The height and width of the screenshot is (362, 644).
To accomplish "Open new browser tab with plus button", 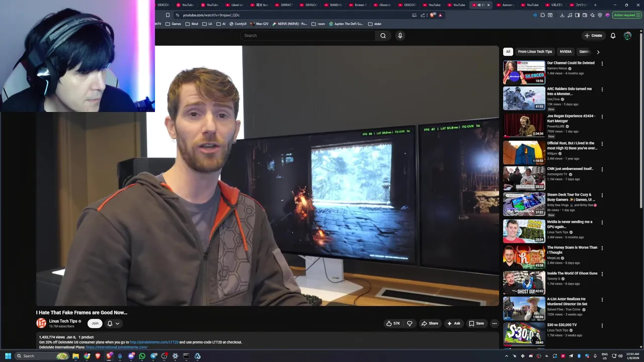I will 595,5.
